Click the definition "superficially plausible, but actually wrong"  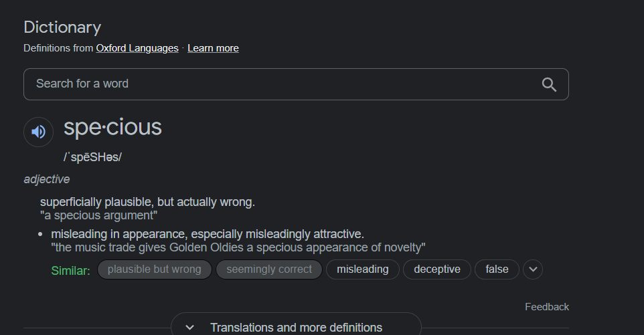[147, 201]
